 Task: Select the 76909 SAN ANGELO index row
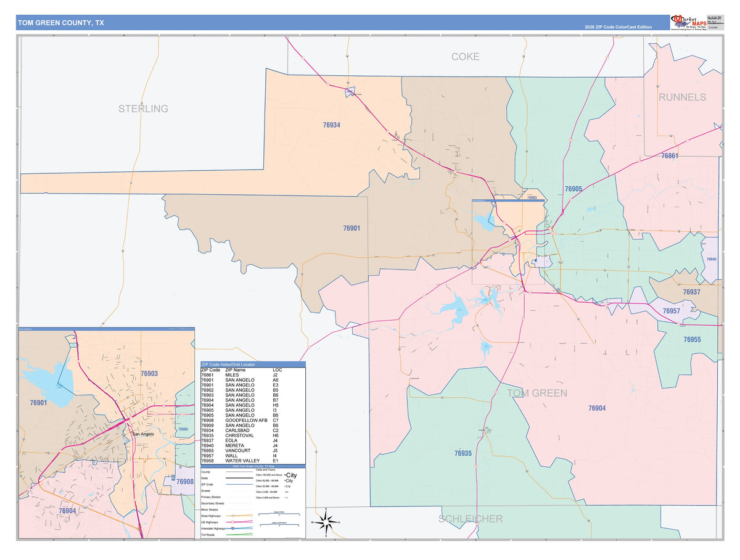click(252, 425)
